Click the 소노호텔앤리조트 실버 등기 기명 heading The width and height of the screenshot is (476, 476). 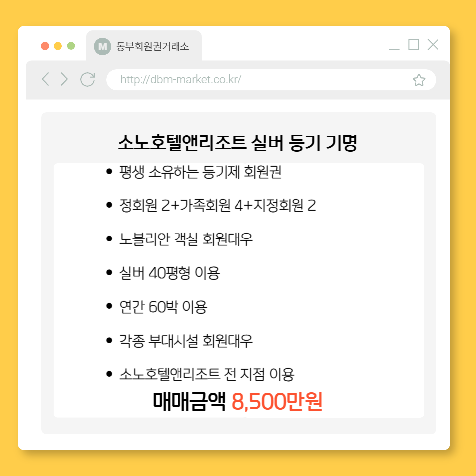coord(237,142)
